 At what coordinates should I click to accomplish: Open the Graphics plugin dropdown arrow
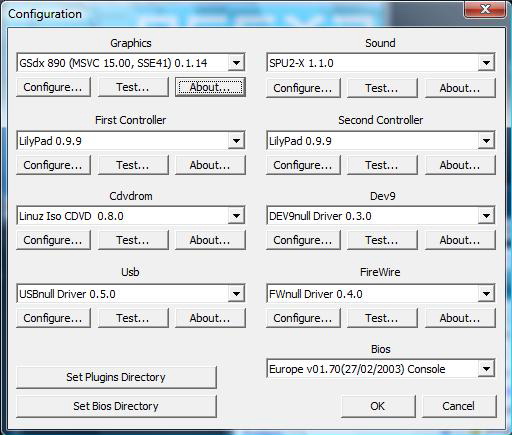tap(236, 63)
